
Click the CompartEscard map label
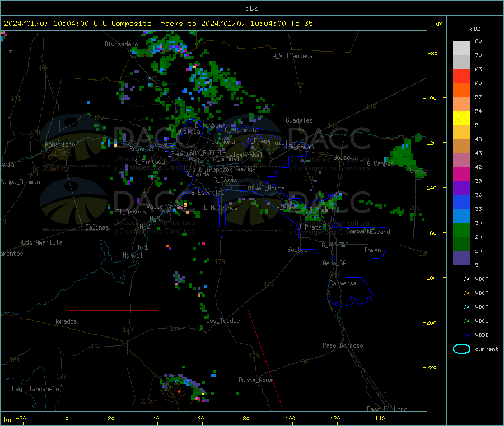368,231
